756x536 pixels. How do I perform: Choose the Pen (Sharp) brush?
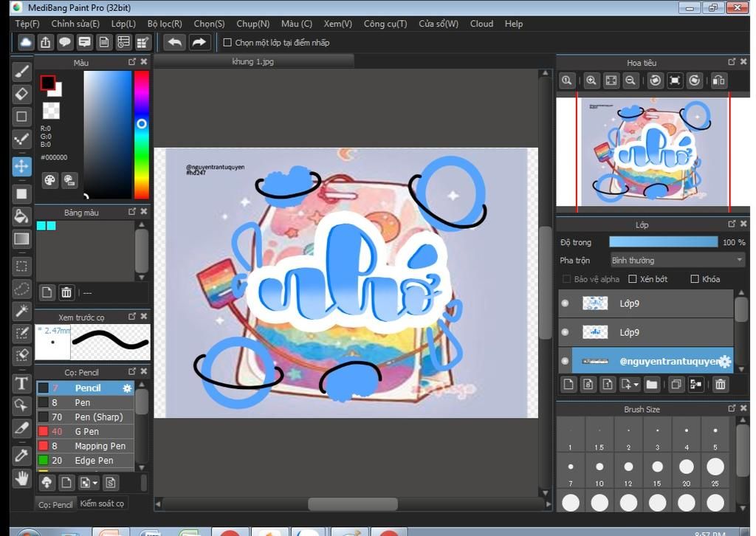pos(85,417)
